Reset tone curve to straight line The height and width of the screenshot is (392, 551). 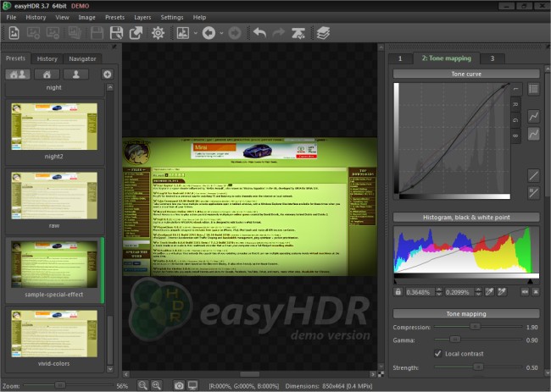[534, 175]
